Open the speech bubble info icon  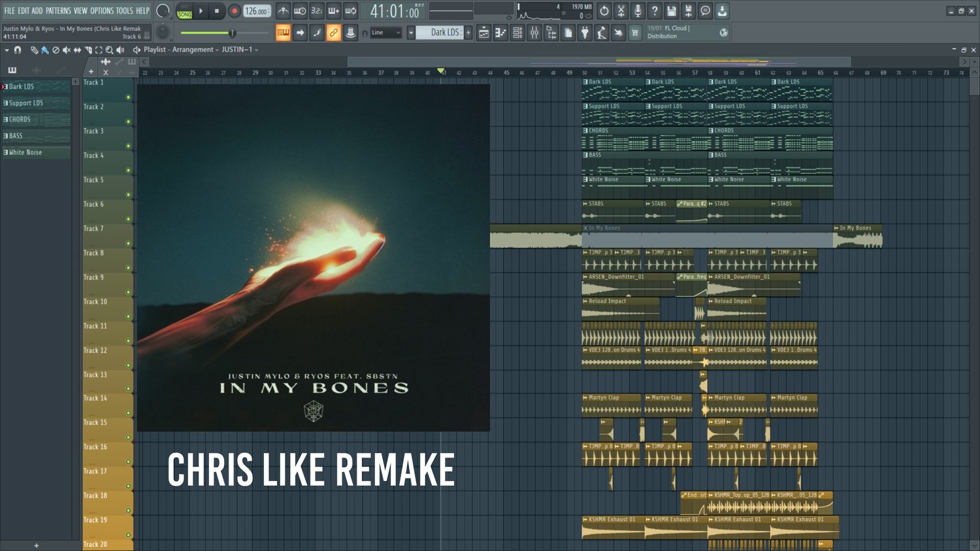tap(706, 11)
